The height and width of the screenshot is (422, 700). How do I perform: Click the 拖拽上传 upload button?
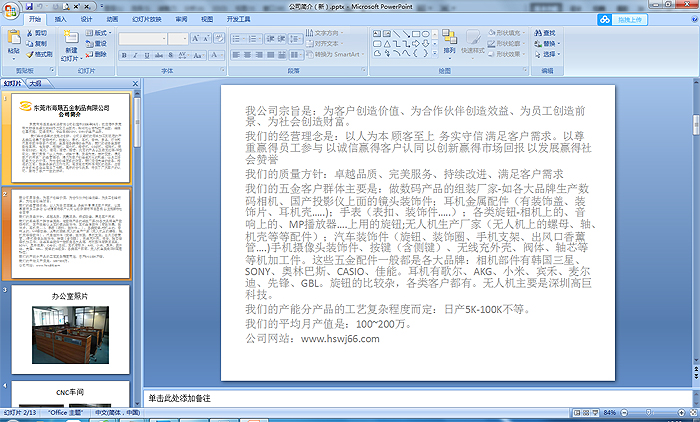coord(628,19)
